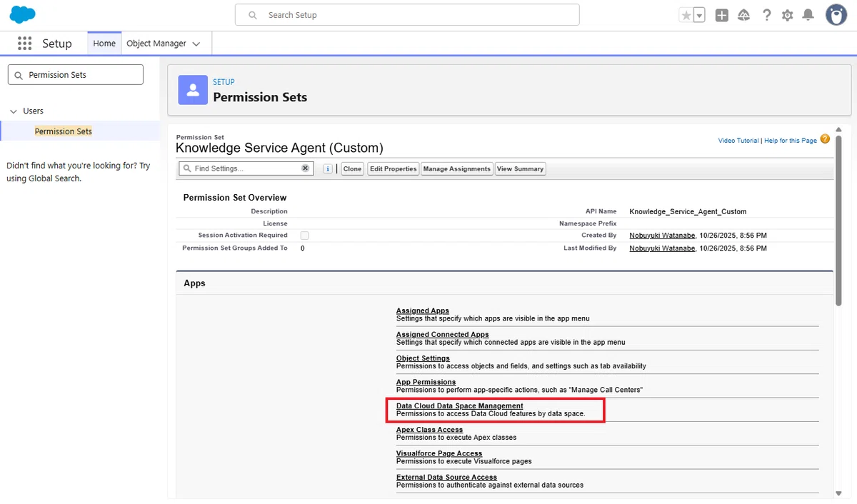Screen dimensions: 857x504
Task: Click the Manage Assignments button
Action: tap(456, 168)
